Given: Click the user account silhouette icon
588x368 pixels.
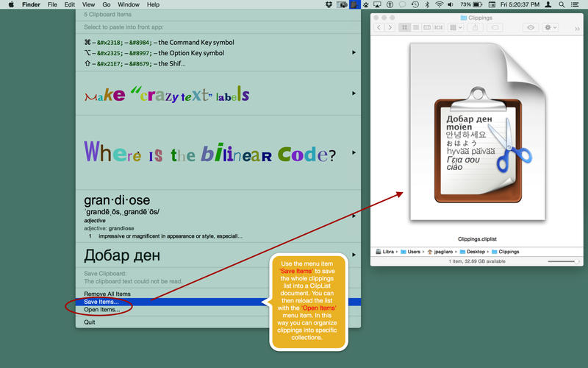Looking at the screenshot, I should 548,4.
